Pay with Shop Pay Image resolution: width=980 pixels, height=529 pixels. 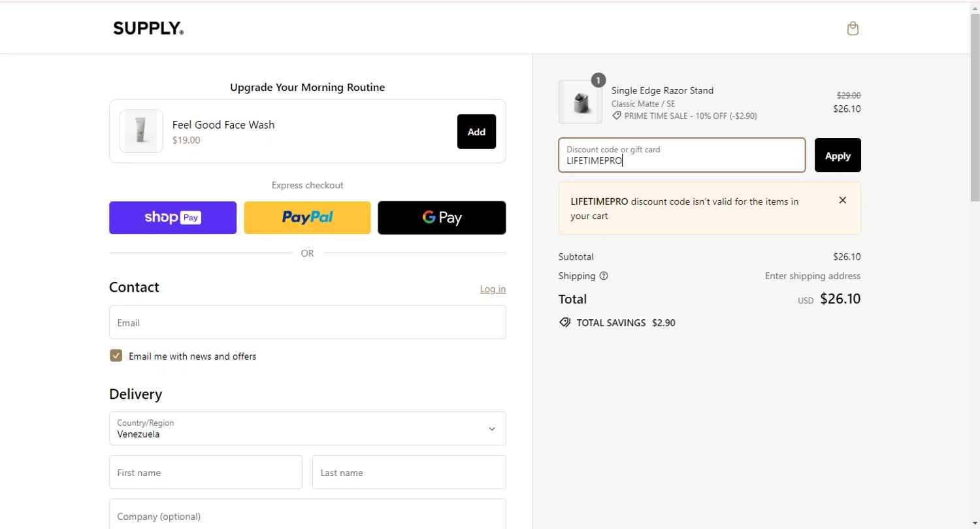(172, 218)
